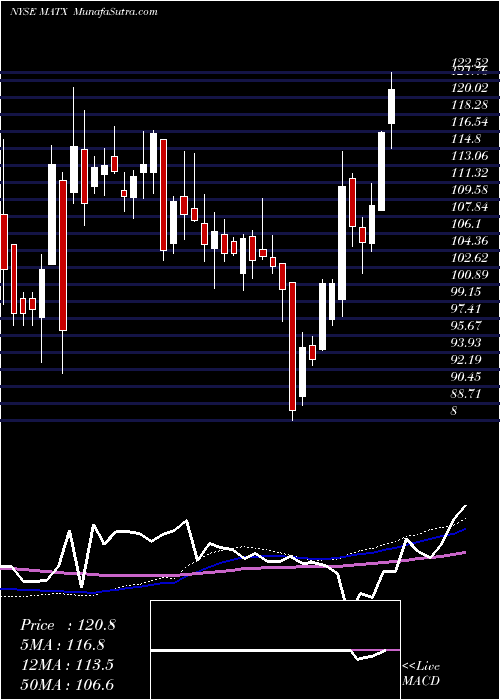Click the 99.15 price axis label

tap(466, 292)
